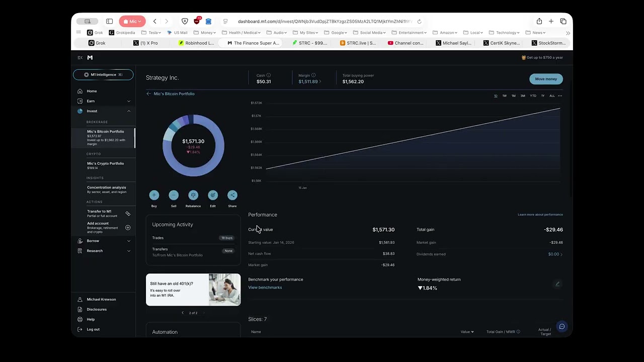This screenshot has width=644, height=362.
Task: Collapse the M1 sidebar menu icon
Action: [x=80, y=58]
